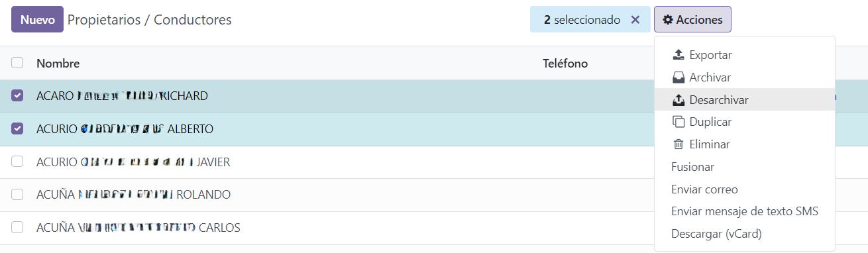Create a record with Nuevo button
Viewport: 868px width, 253px height.
click(x=37, y=20)
